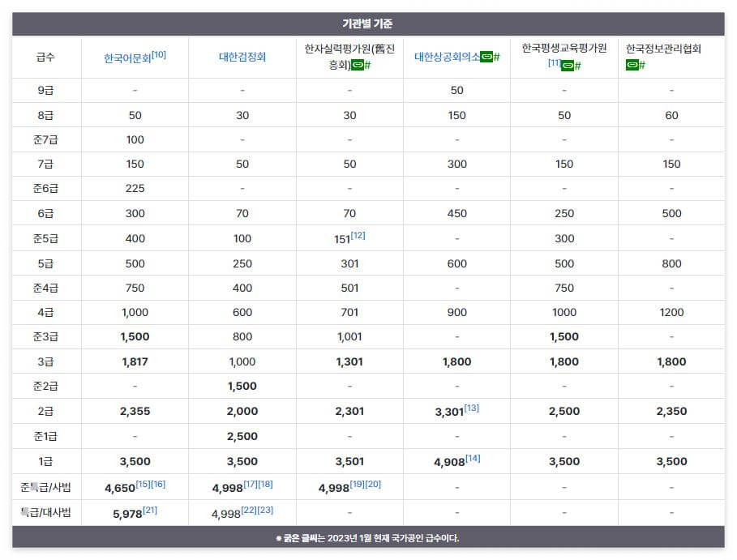Screen dimensions: 737x560
Task: Open the # link under 한국정보관리협회
Action: click(641, 66)
